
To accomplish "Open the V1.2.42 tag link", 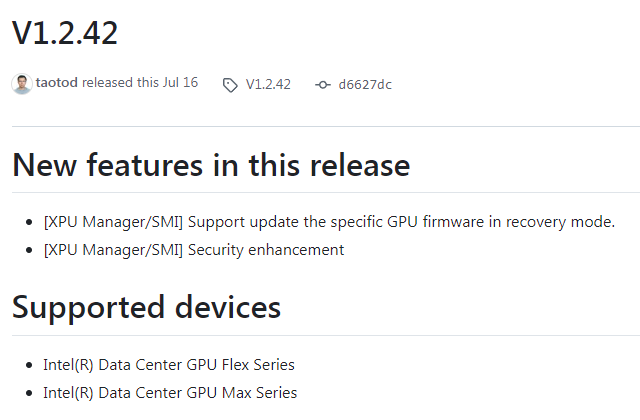I will (268, 84).
